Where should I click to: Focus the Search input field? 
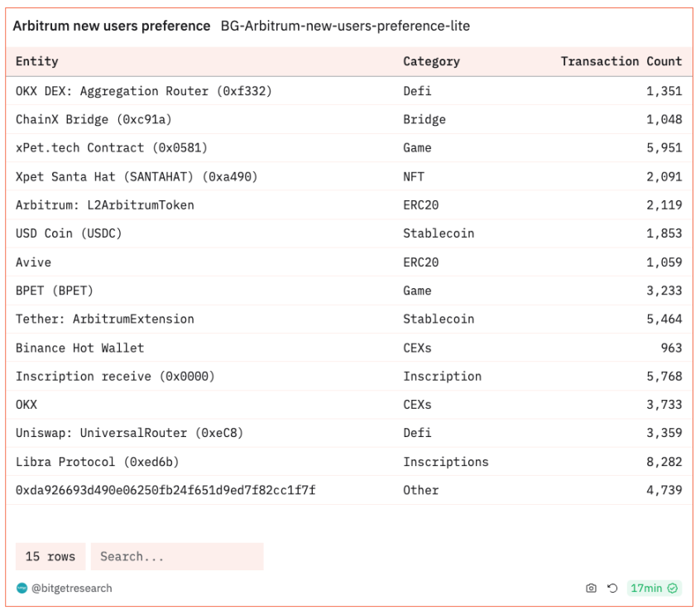[177, 556]
